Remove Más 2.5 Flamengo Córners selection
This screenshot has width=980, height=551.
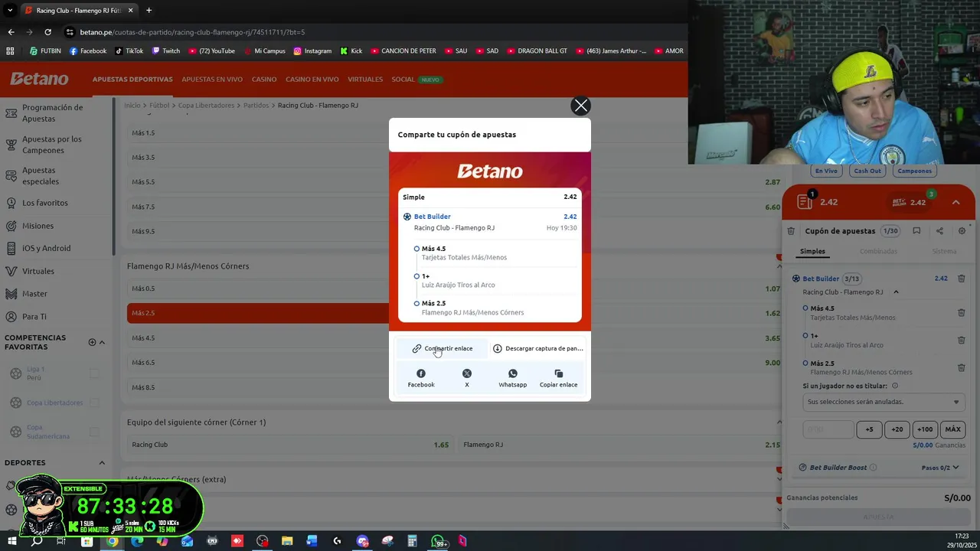point(962,368)
